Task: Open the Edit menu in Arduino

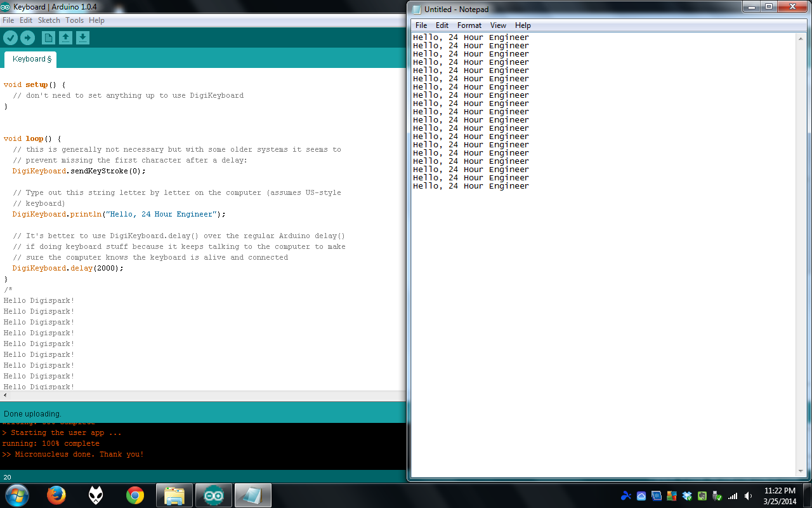Action: click(x=26, y=20)
